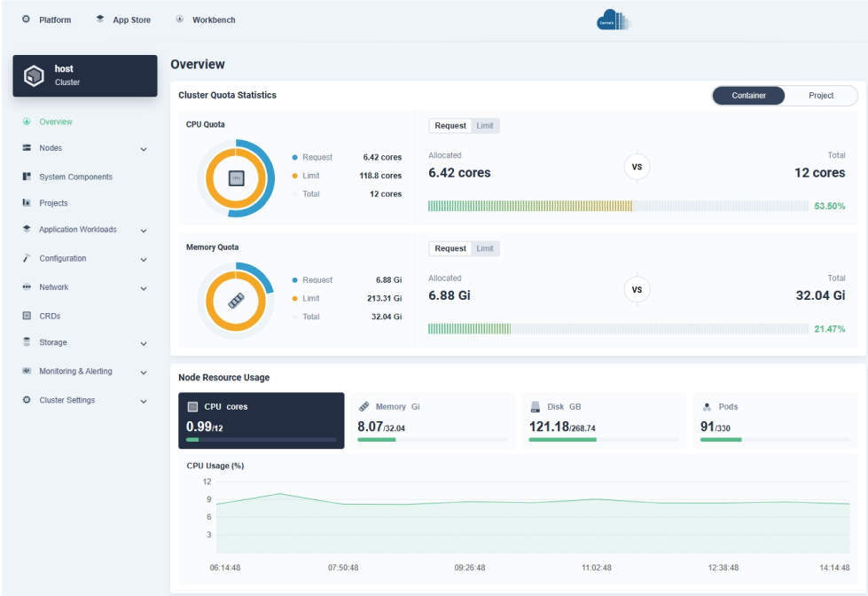This screenshot has height=596, width=868.
Task: Click the cloud logo at top center
Action: pyautogui.click(x=612, y=20)
